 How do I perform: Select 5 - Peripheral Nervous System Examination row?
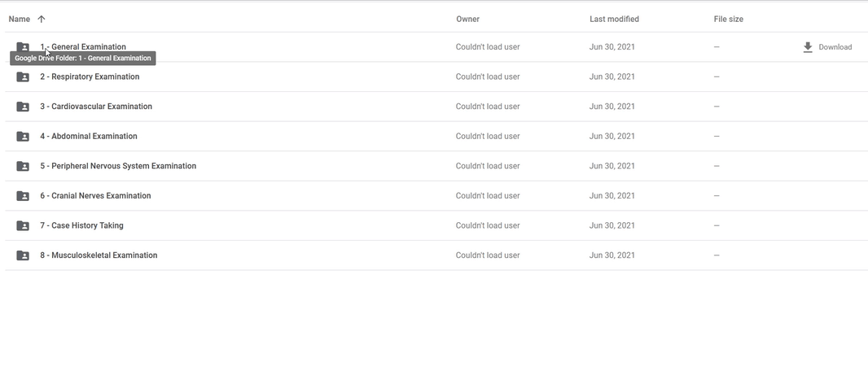click(436, 166)
